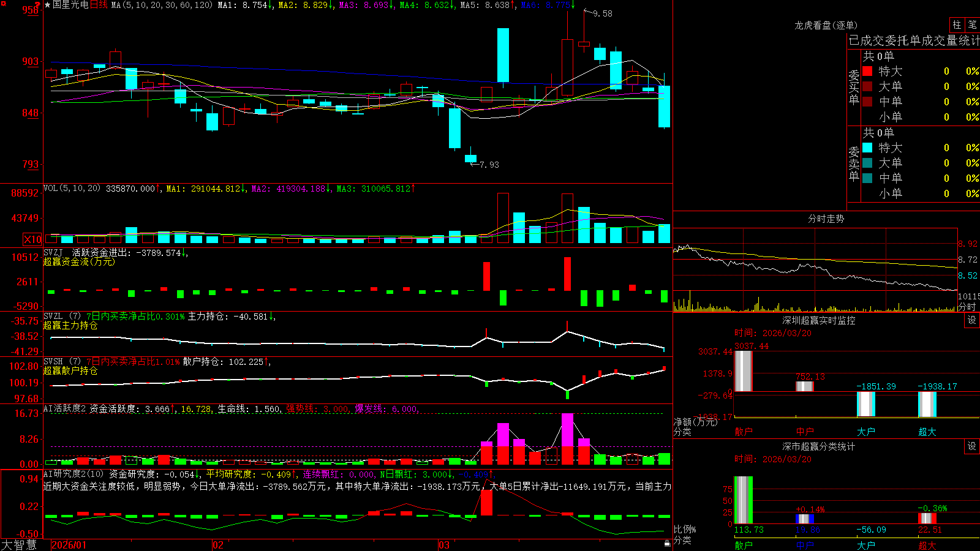Click the 超大 22.51 bar in 分类统计
Image resolution: width=980 pixels, height=551 pixels.
tap(927, 518)
